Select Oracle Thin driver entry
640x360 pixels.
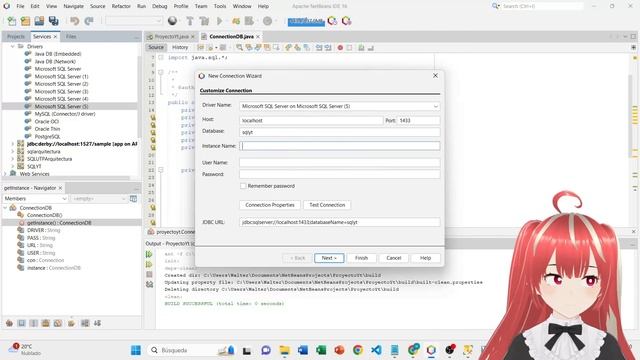(47, 129)
